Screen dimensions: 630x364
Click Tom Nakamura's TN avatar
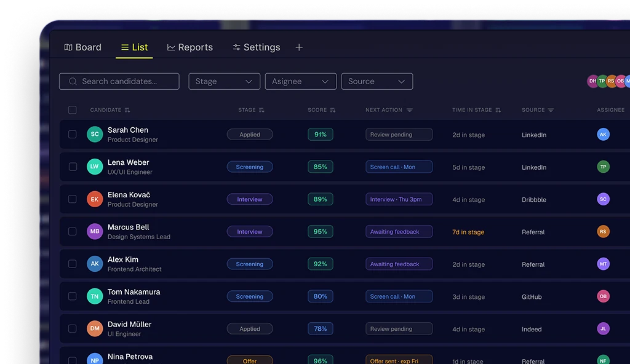tap(95, 296)
